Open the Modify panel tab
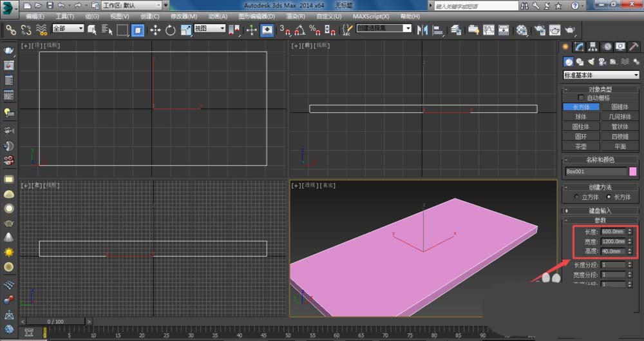Screen dimensions: 644x341 (580, 46)
